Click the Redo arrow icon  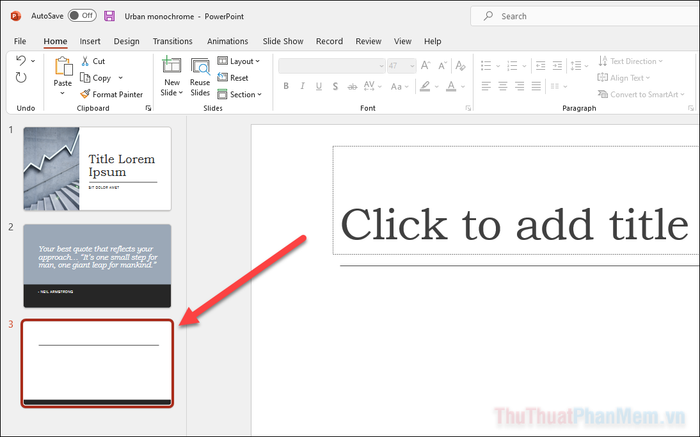[x=21, y=78]
